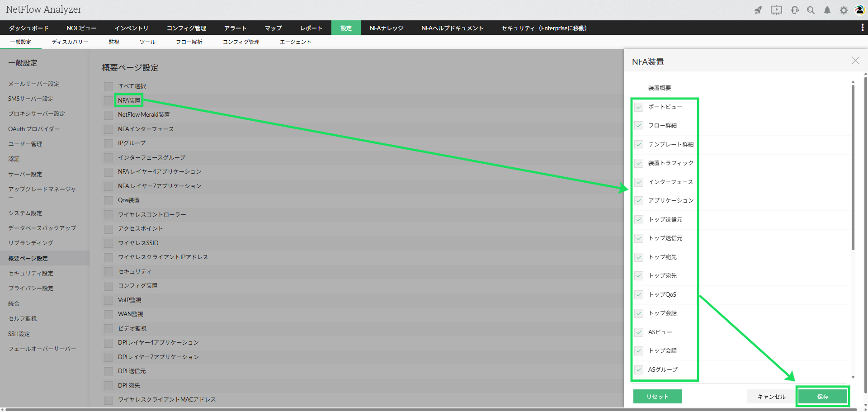Open システム設定 in sidebar
Screen dimensions: 868x412
click(25, 213)
